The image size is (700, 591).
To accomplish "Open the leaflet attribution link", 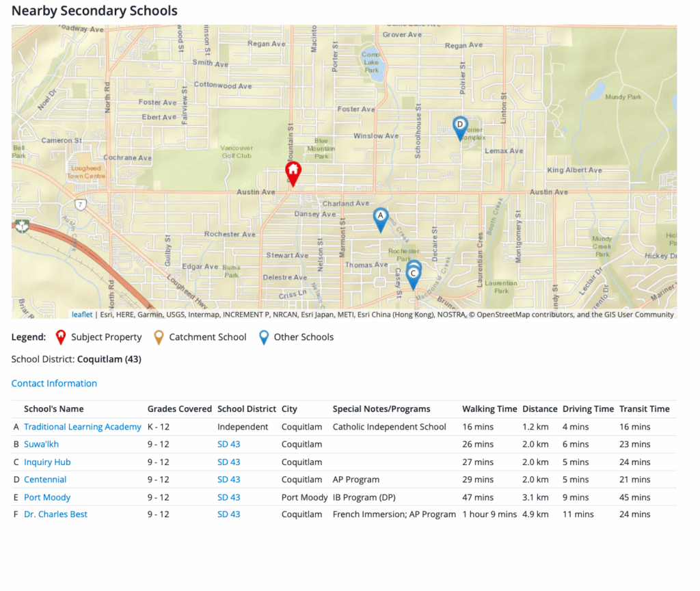I will (x=82, y=315).
